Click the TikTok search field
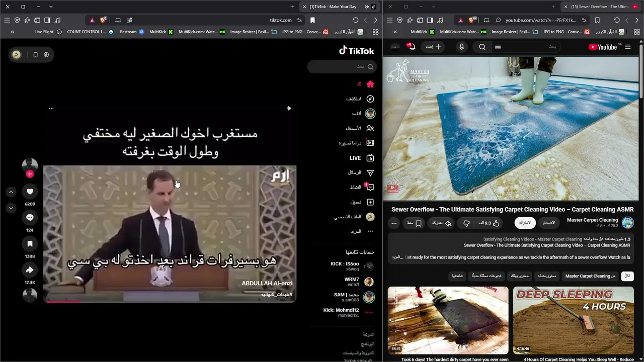The height and width of the screenshot is (362, 644). coord(342,66)
